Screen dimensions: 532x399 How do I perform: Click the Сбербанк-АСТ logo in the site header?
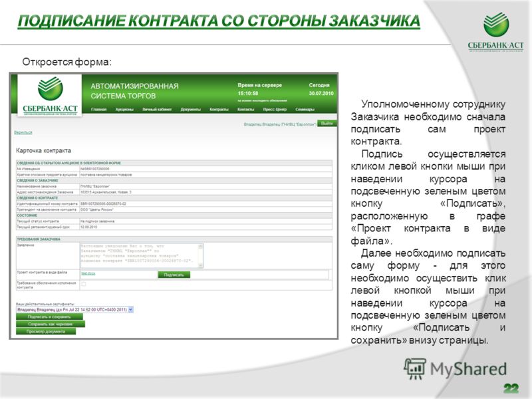click(50, 96)
